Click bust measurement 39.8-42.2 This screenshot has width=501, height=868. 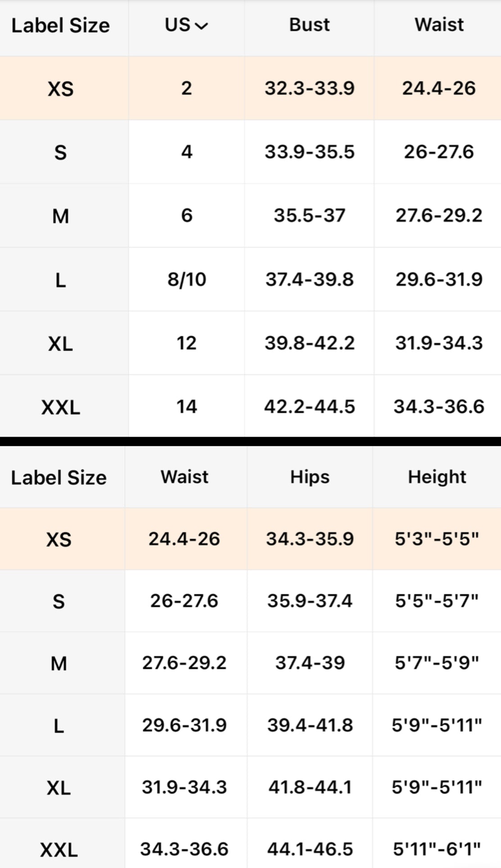pyautogui.click(x=309, y=344)
